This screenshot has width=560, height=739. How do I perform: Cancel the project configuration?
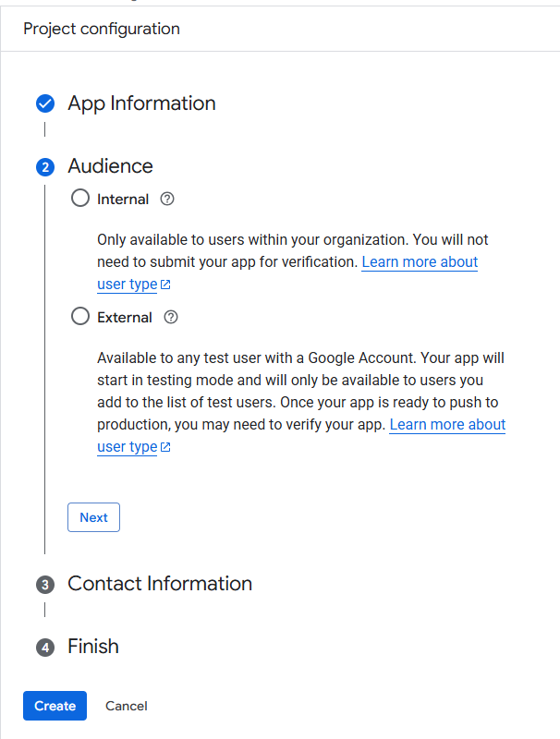pyautogui.click(x=127, y=706)
